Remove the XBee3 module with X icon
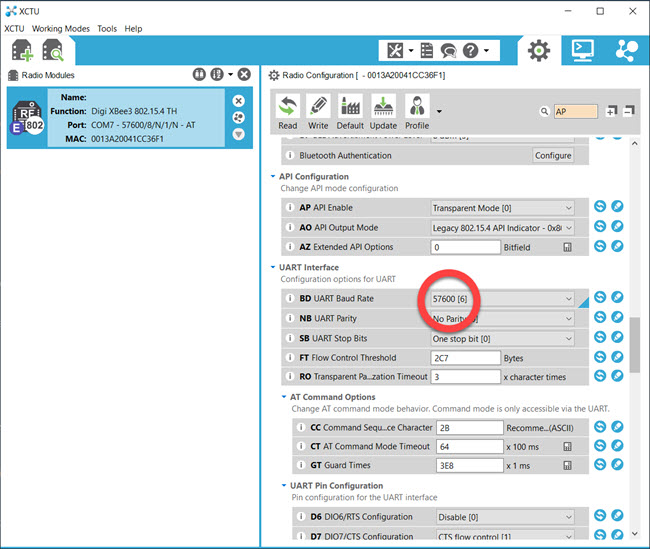The image size is (650, 549). coord(238,101)
